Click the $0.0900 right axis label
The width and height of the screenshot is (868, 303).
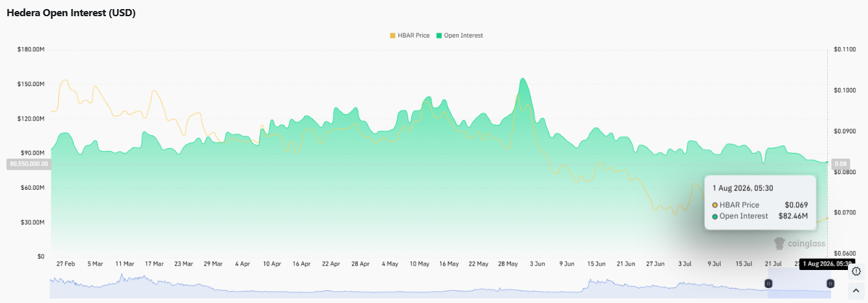click(844, 131)
